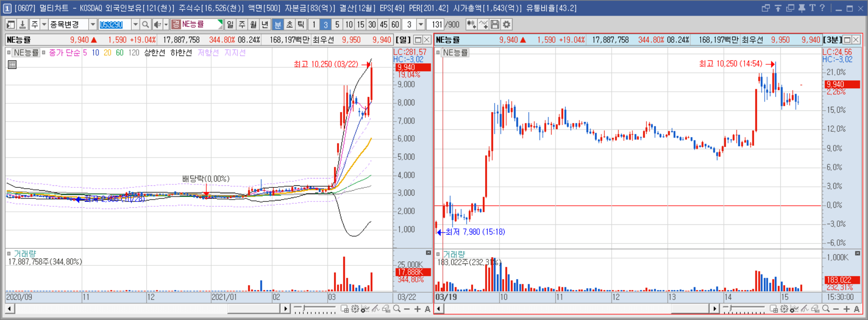Select the 주 (weekly) period tab
The height and width of the screenshot is (320, 868).
[242, 24]
